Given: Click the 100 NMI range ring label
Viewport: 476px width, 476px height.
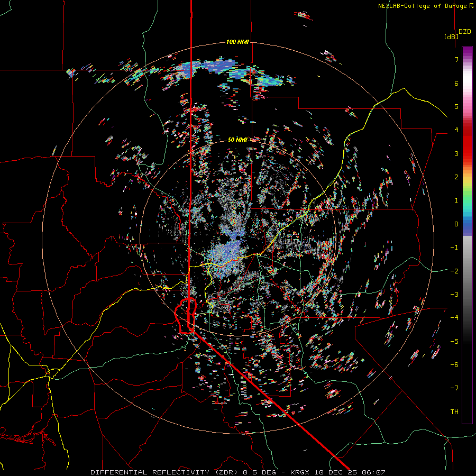Looking at the screenshot, I should point(237,42).
